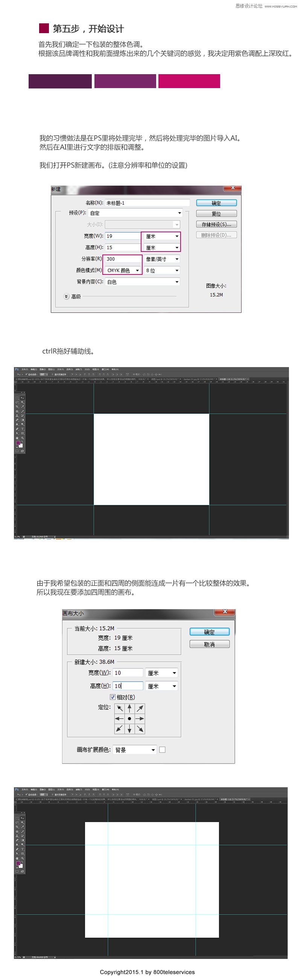Image resolution: width=301 pixels, height=980 pixels.
Task: Select Path Selection tool in last Photoshop screenshot
Action: click(17, 854)
